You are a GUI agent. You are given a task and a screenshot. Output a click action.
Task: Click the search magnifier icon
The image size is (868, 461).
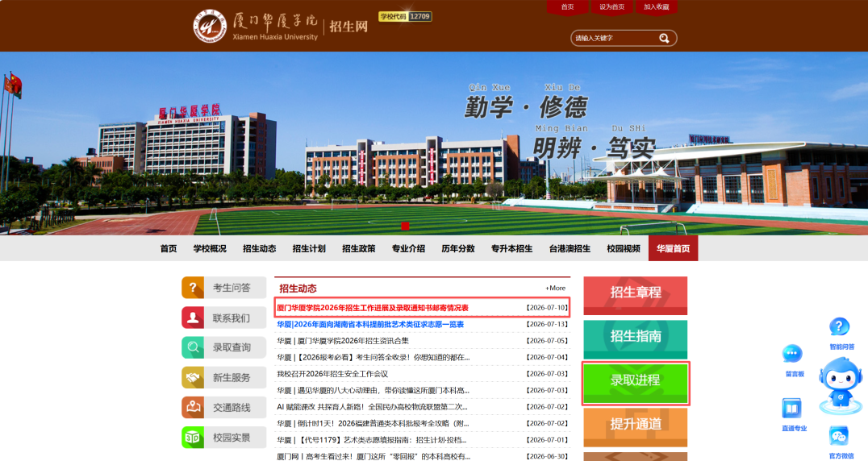pyautogui.click(x=664, y=38)
